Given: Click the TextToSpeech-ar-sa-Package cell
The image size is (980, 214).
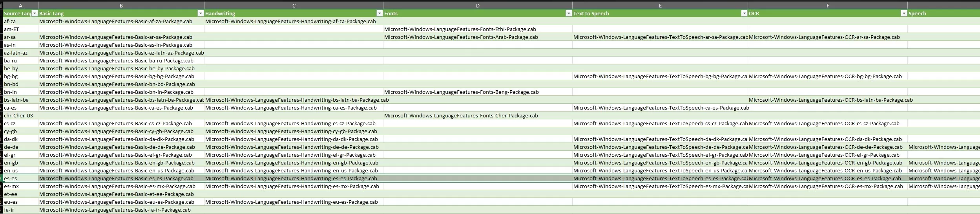Looking at the screenshot, I should [660, 37].
